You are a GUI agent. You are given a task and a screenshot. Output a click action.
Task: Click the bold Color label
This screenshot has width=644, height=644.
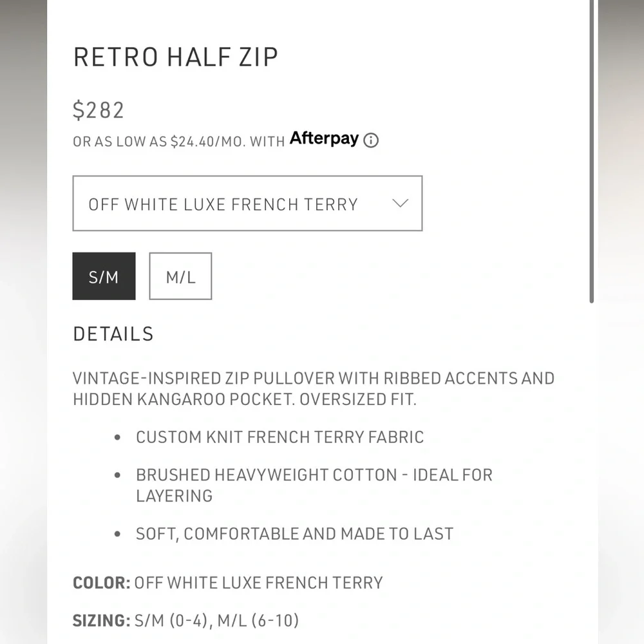tap(102, 583)
